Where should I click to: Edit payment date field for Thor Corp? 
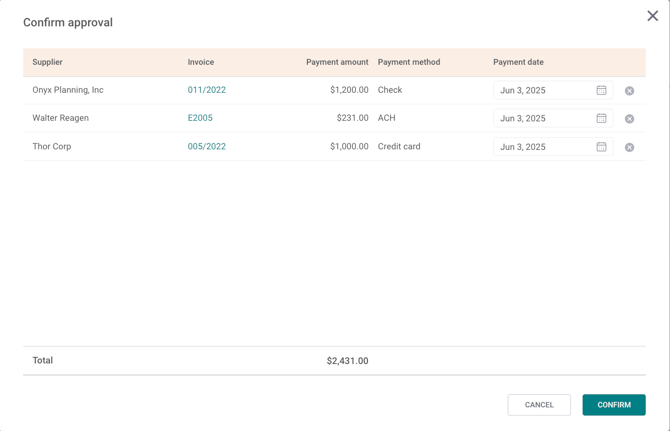click(x=553, y=147)
